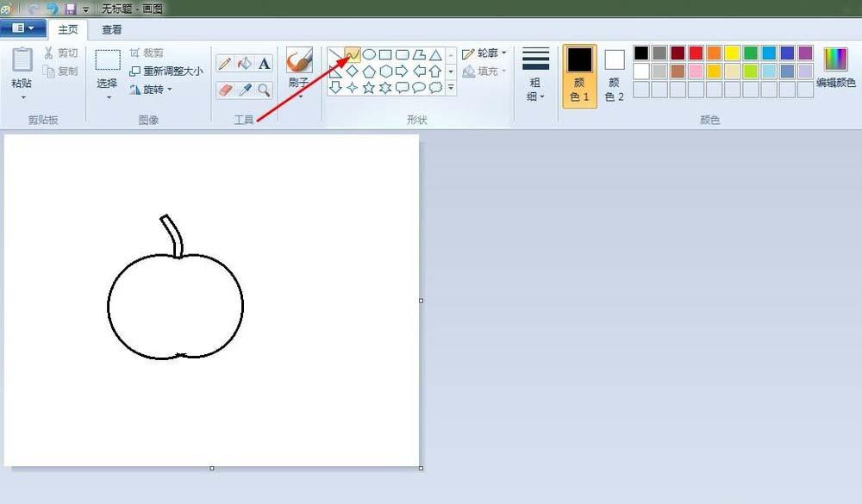Viewport: 862px width, 504px height.
Task: Open 编辑颜色 edit colors dialog
Action: pos(836,69)
